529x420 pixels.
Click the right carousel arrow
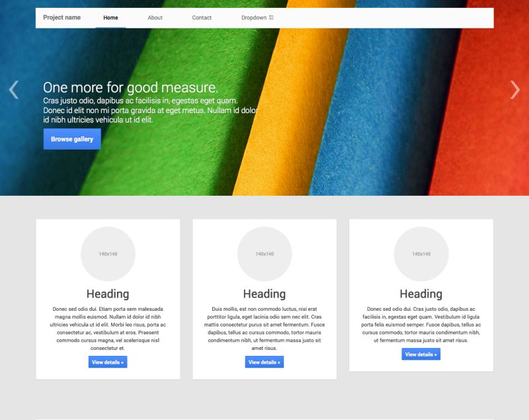[x=516, y=89]
